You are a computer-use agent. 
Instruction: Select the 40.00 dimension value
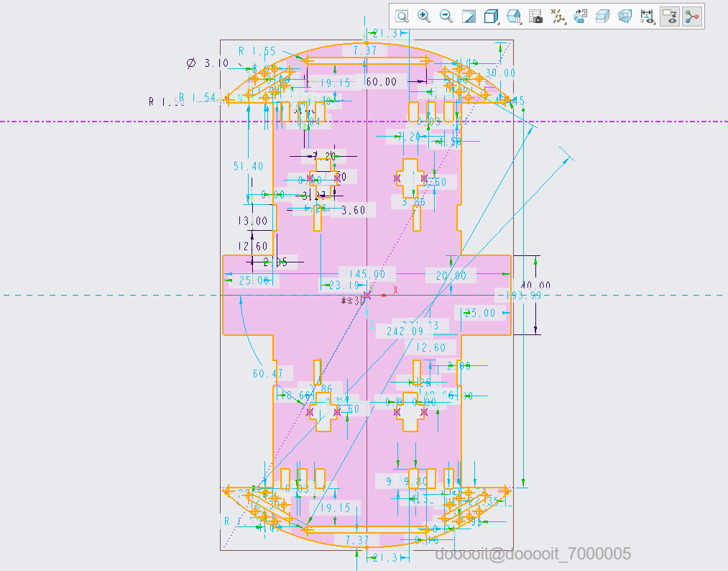(x=535, y=285)
